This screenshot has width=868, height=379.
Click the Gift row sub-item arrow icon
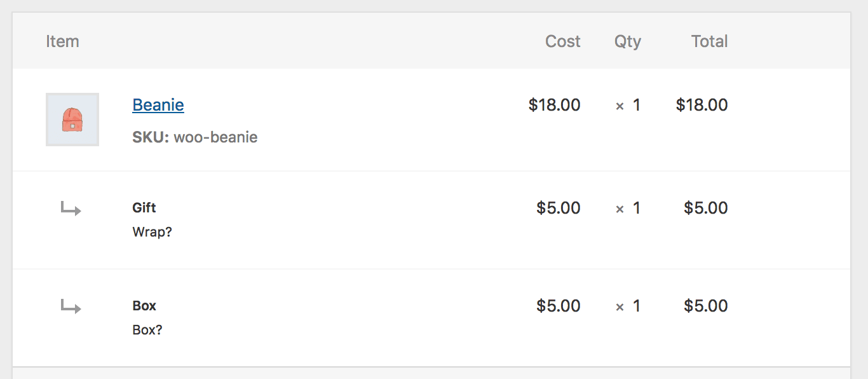point(71,208)
